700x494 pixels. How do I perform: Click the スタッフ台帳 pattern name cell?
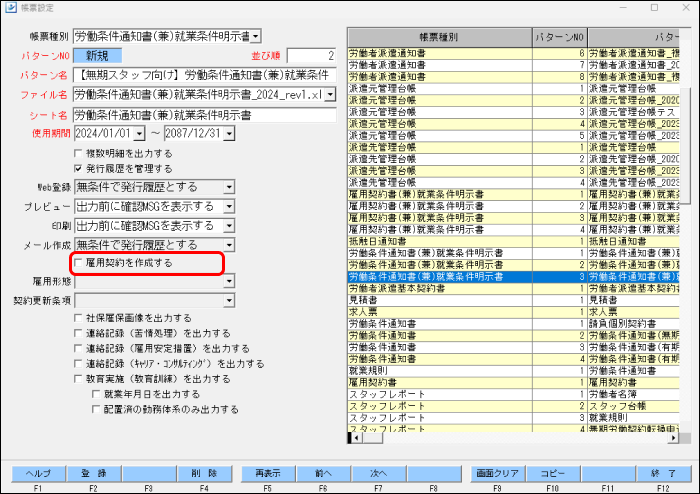point(633,407)
